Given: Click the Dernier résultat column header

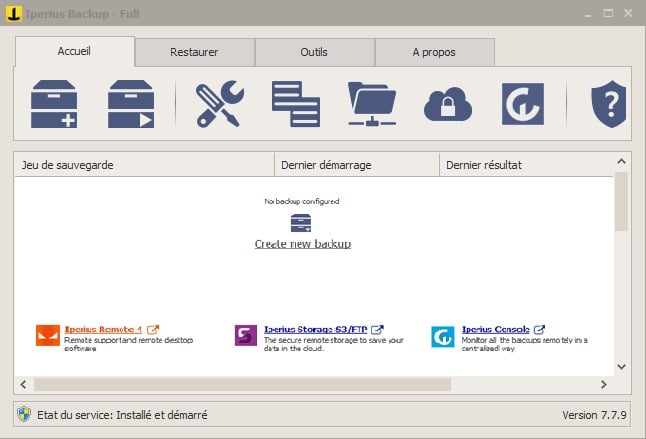Looking at the screenshot, I should [525, 165].
